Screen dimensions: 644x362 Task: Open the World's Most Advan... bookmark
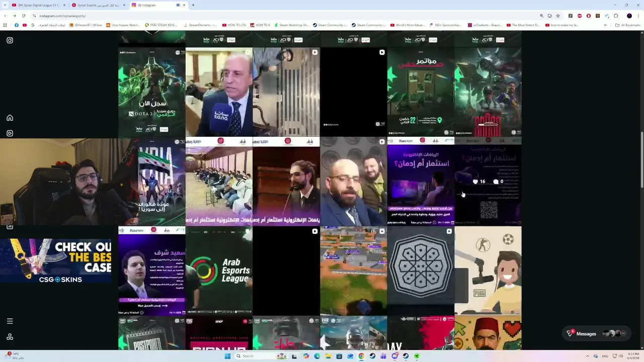coord(408,25)
